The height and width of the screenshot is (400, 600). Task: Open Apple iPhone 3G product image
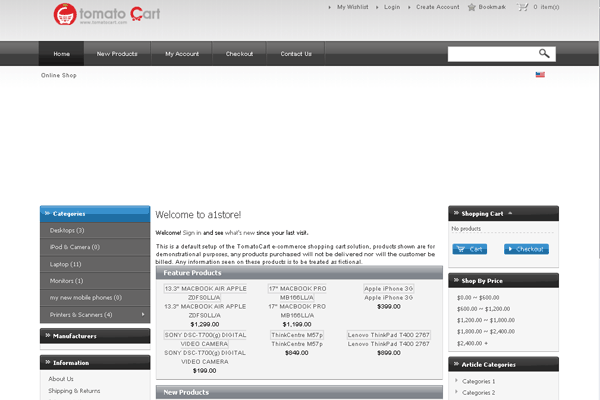click(388, 288)
